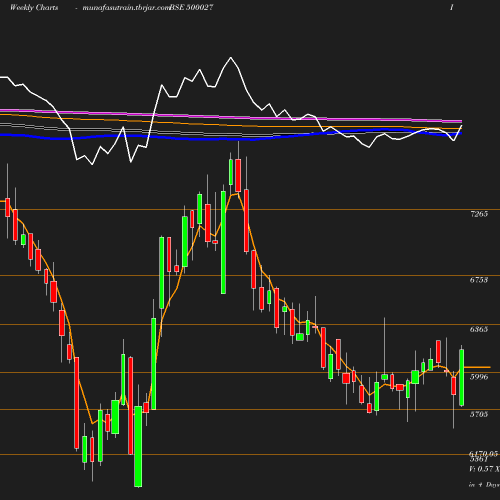Click the "Weekly Charts" title text
This screenshot has height=500, width=500.
point(34,8)
